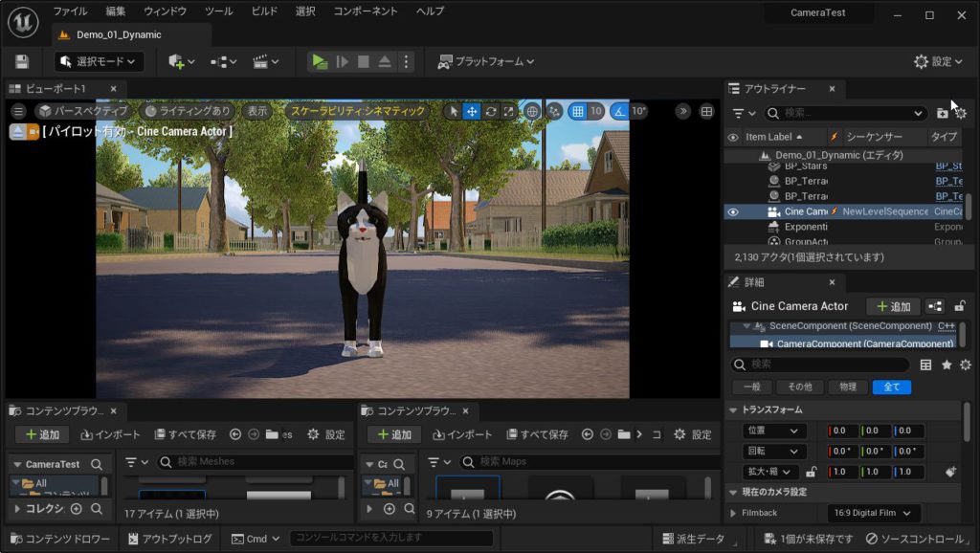Select the 全て category filter
Image resolution: width=980 pixels, height=553 pixels.
tap(892, 387)
